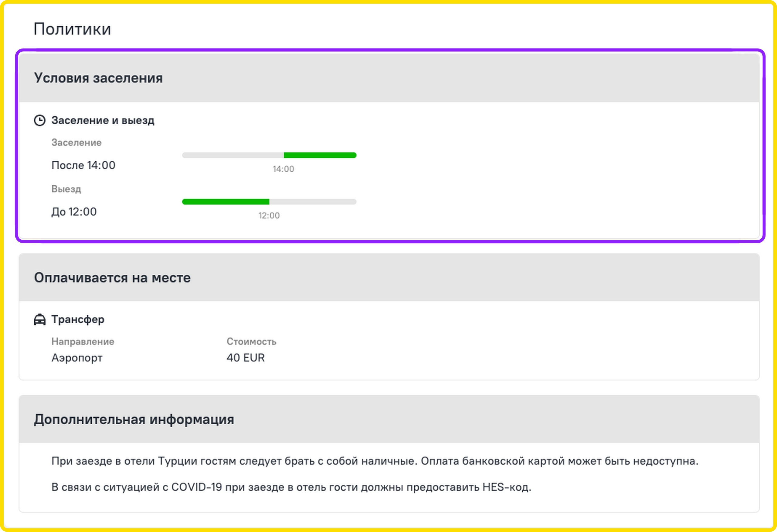Click the 14:00 label under check-in bar
777x532 pixels.
pyautogui.click(x=283, y=169)
